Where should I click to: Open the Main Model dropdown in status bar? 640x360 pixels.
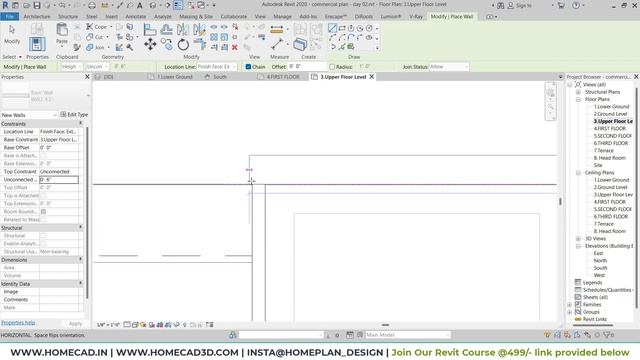point(407,335)
